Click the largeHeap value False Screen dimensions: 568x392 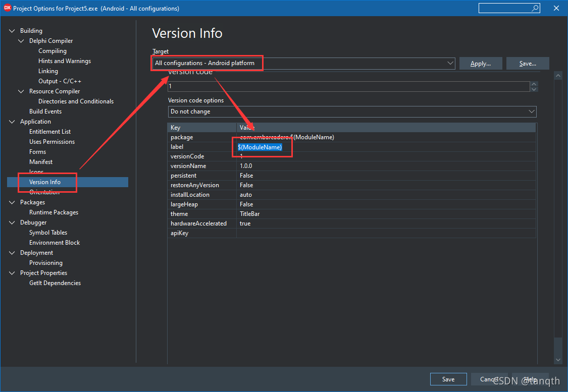[386, 204]
